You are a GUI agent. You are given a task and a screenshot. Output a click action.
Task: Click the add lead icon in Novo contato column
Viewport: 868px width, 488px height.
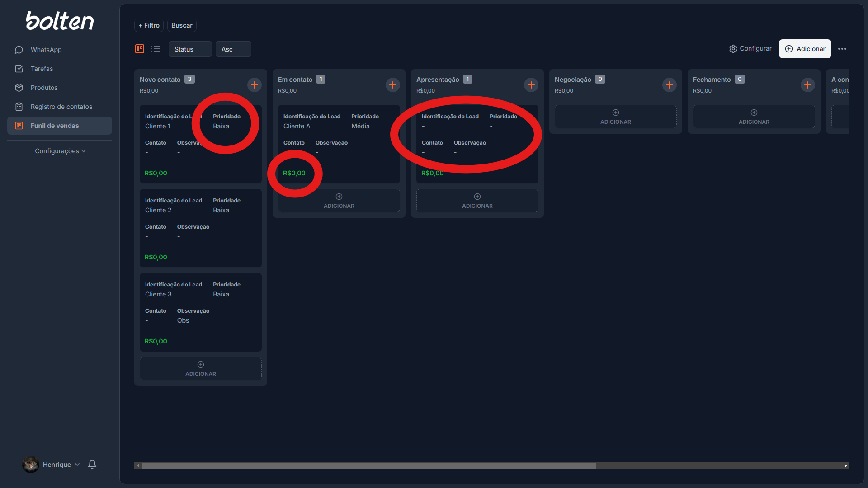click(x=254, y=84)
